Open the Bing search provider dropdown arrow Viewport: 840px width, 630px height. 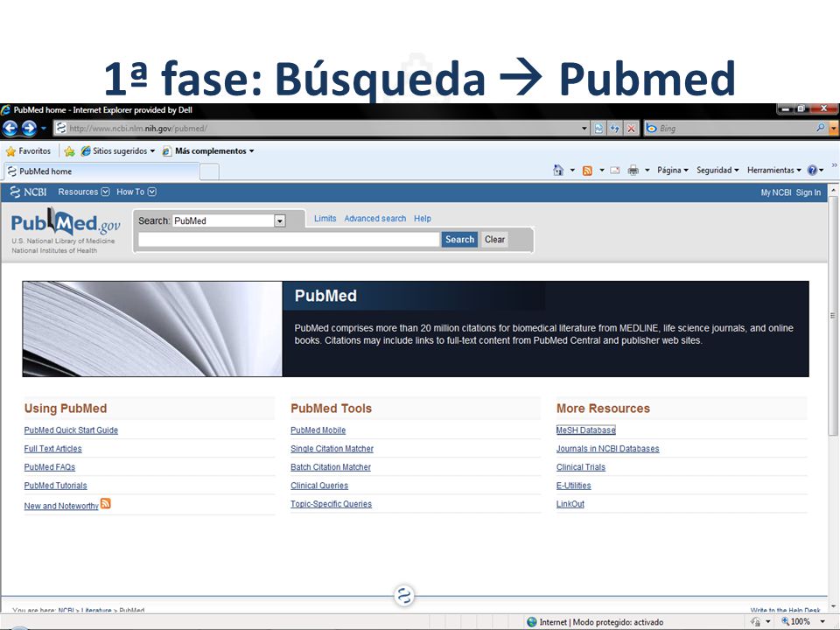pyautogui.click(x=833, y=128)
